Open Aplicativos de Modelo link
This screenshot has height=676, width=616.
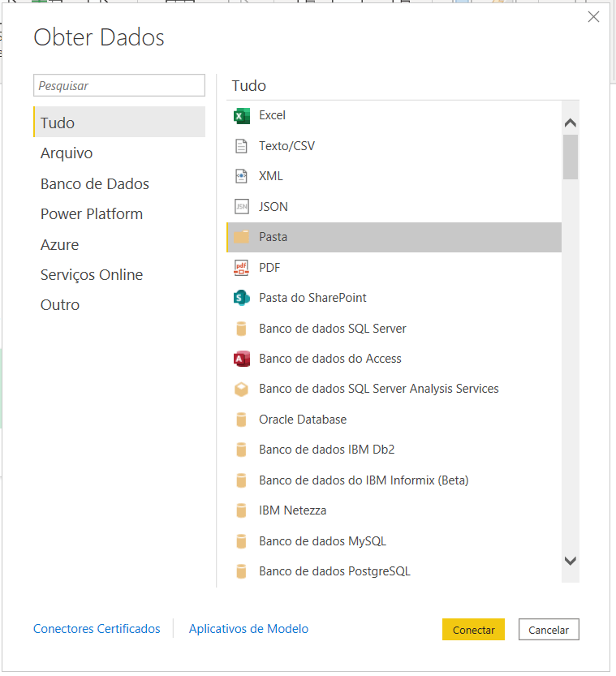tap(248, 629)
